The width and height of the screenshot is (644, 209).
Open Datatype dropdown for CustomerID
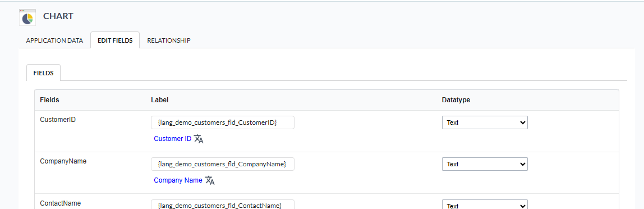pyautogui.click(x=485, y=122)
